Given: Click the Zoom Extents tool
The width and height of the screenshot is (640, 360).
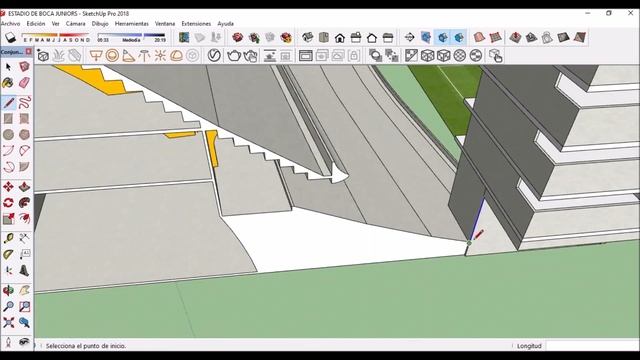Looking at the screenshot, I should coord(8,323).
